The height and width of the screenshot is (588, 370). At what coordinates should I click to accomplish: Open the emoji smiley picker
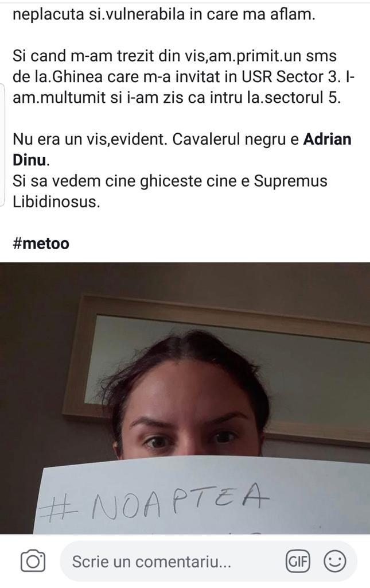coord(334,562)
